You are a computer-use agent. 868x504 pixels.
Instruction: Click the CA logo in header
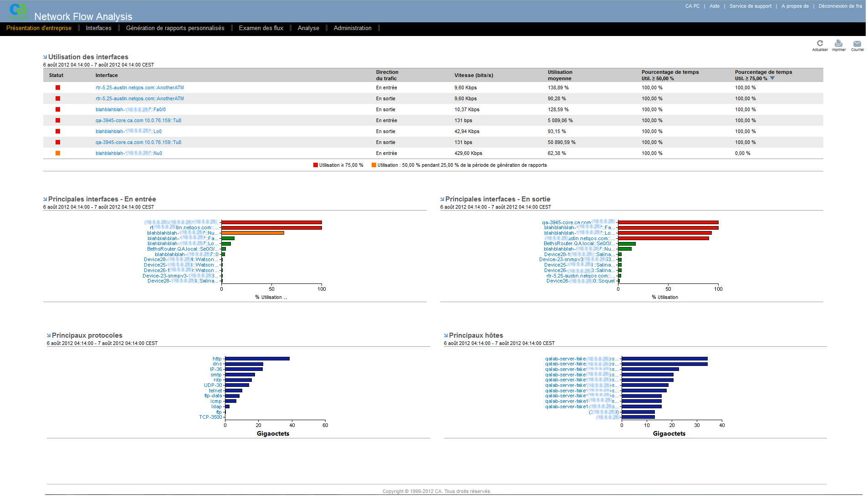tap(18, 11)
